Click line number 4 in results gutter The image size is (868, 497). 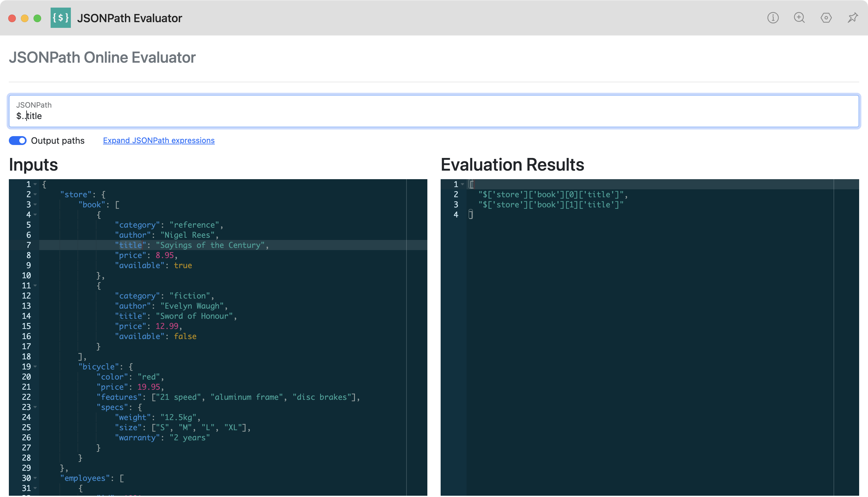pos(456,215)
